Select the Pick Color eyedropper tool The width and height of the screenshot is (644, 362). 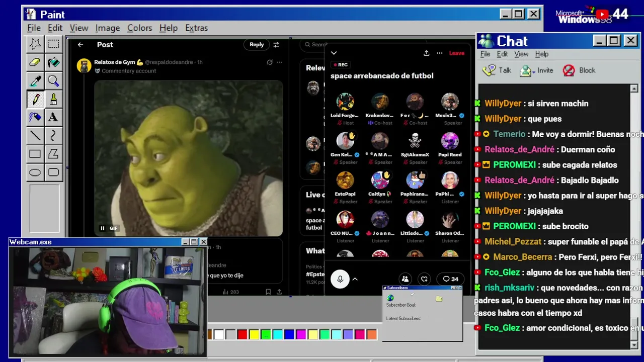35,80
